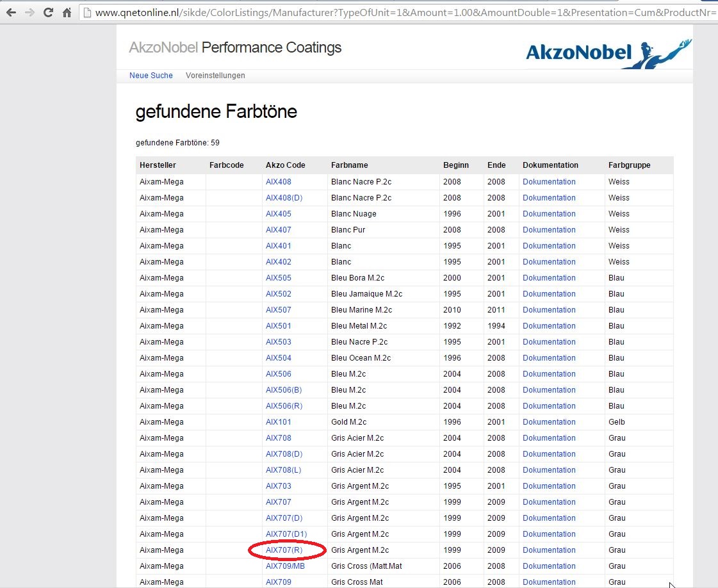Open Voreinstellungen menu item
The height and width of the screenshot is (588, 718).
215,76
